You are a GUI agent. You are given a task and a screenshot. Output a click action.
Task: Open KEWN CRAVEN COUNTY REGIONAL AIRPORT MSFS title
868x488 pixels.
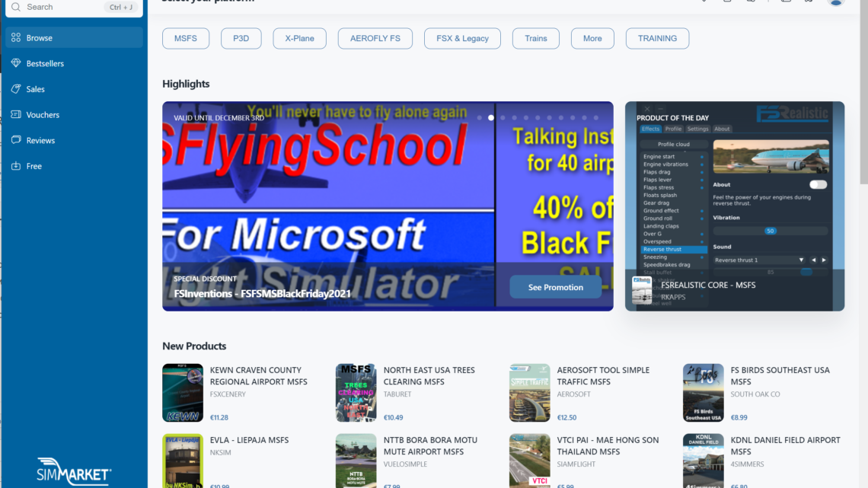tap(259, 375)
